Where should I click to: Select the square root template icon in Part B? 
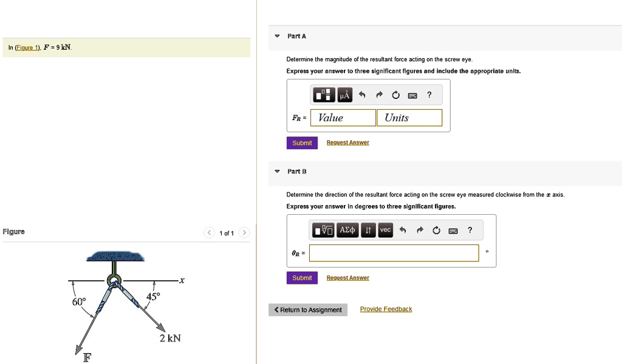coord(324,230)
